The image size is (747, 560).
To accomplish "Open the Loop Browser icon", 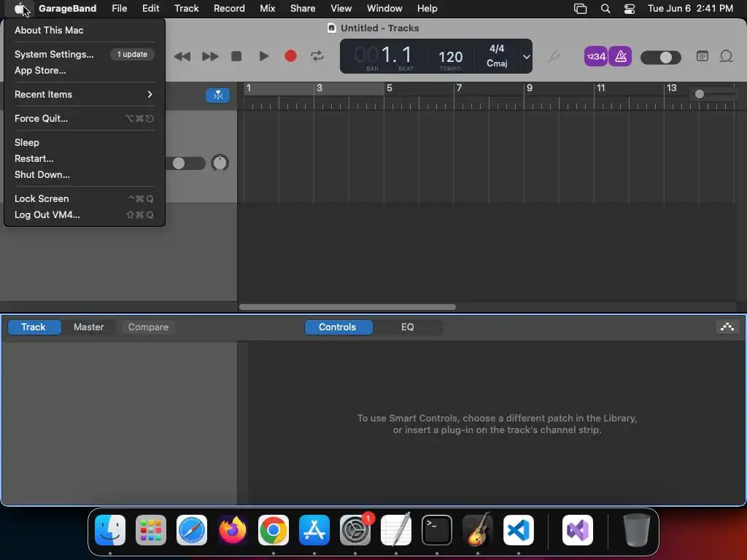I will tap(726, 56).
